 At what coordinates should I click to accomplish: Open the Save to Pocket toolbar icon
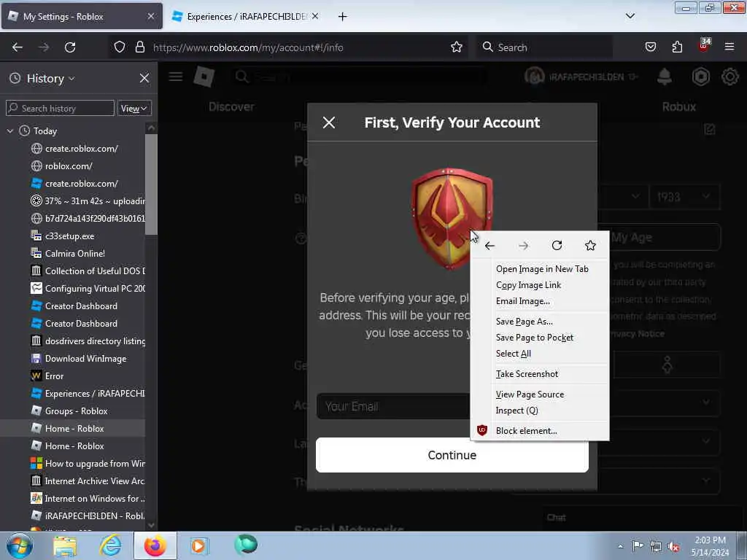(x=650, y=47)
